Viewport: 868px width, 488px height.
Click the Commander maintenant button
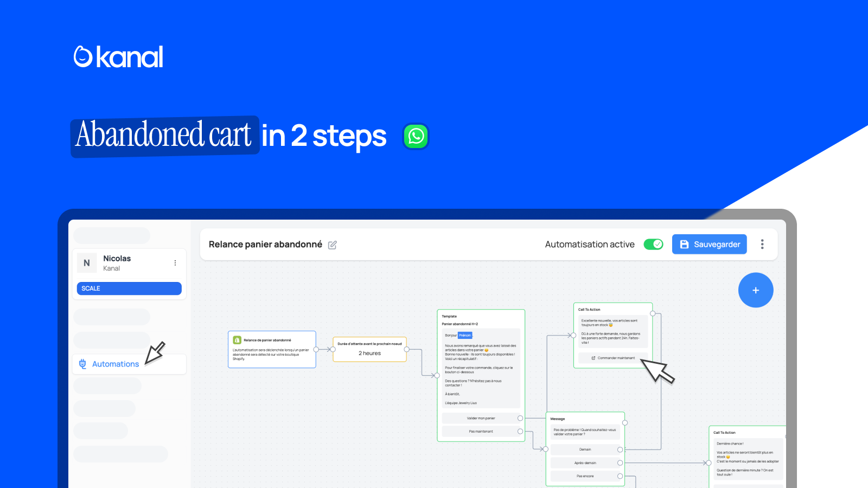click(x=613, y=358)
